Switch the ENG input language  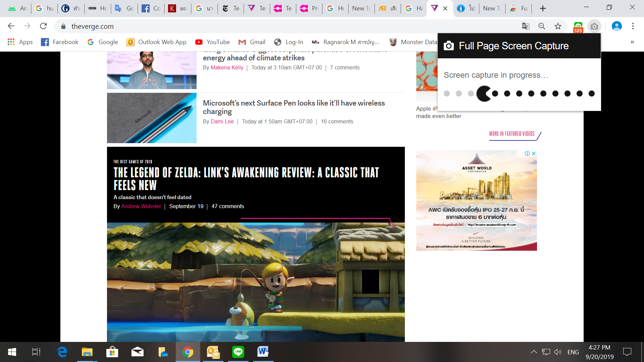click(573, 352)
